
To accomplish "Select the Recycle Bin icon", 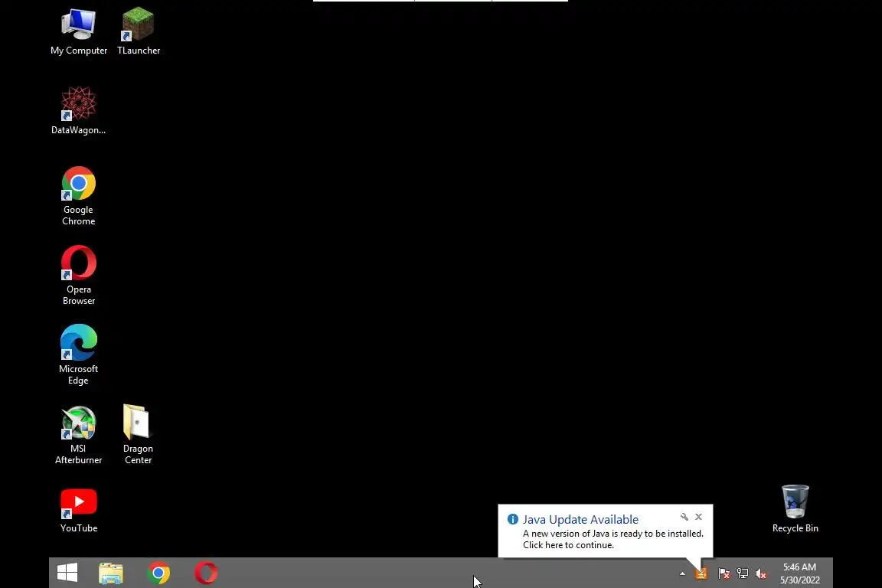I will point(795,509).
